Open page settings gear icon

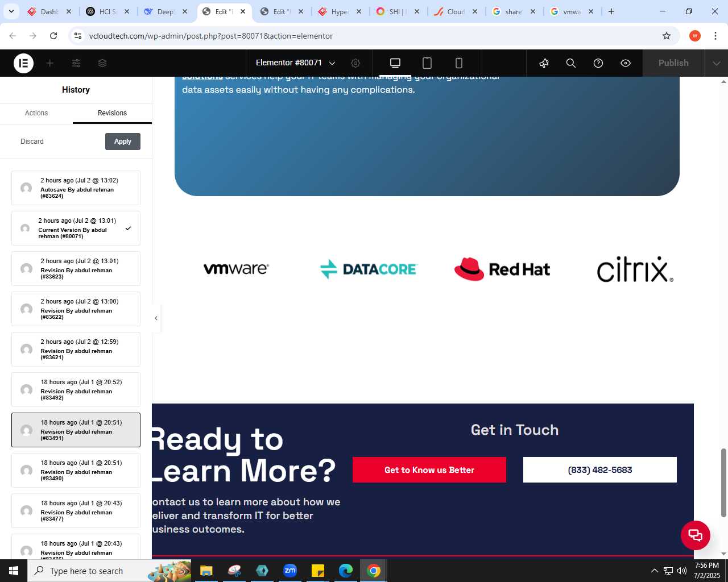(x=355, y=63)
